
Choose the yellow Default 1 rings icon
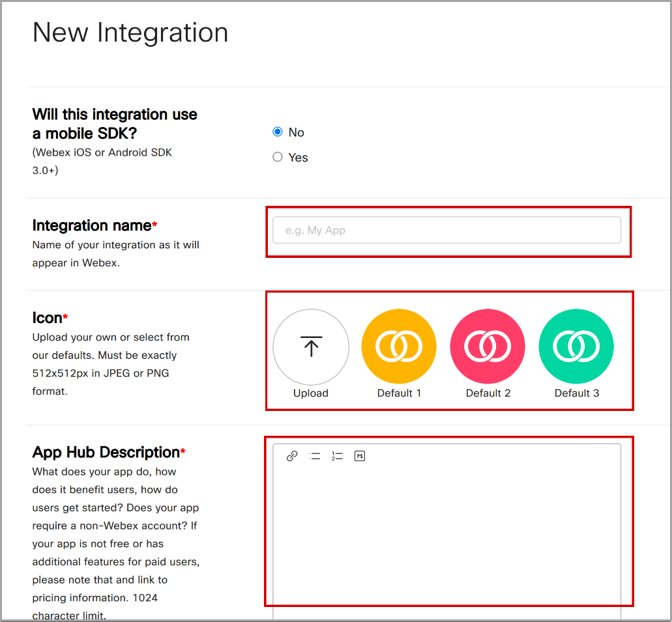(x=399, y=347)
